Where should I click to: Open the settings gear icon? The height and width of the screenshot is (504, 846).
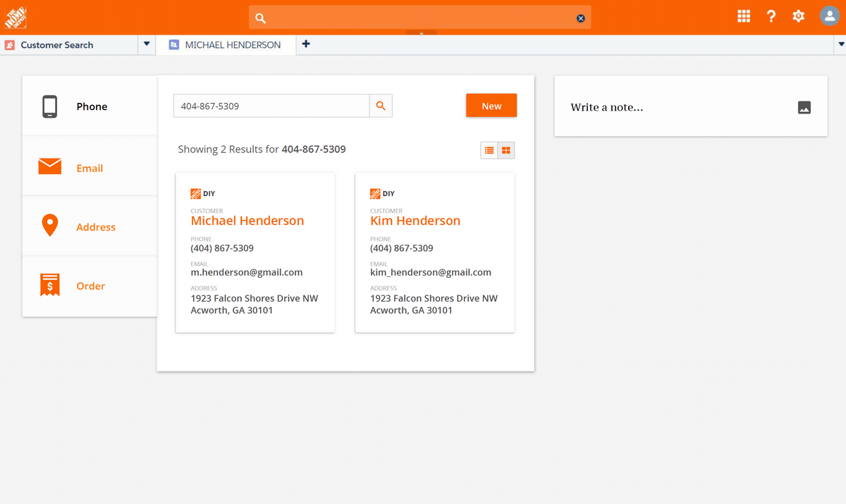(x=798, y=16)
